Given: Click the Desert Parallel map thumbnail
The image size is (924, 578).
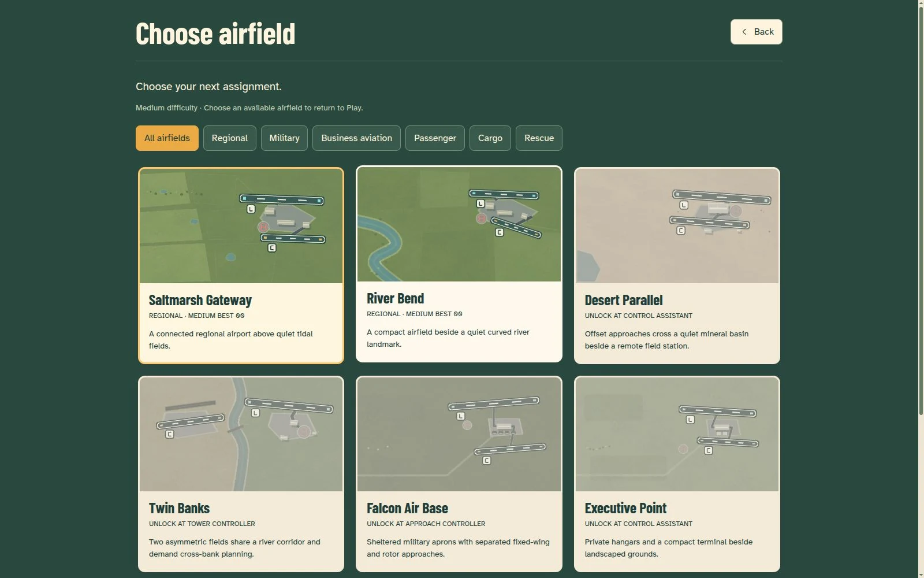Looking at the screenshot, I should tap(677, 226).
